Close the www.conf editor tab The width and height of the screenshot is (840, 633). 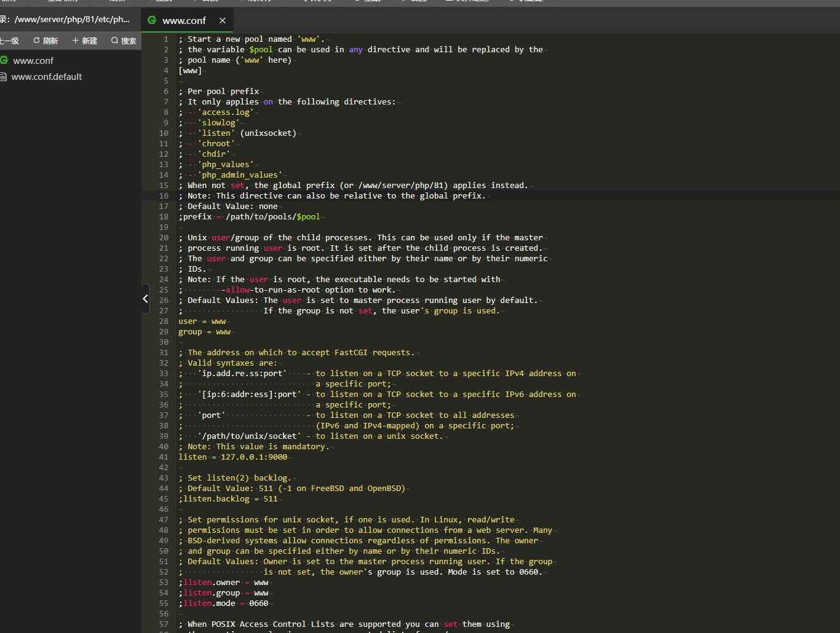223,21
